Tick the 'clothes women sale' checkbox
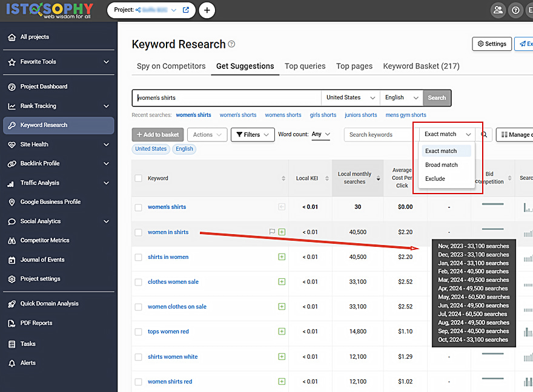The height and width of the screenshot is (392, 533). tap(139, 282)
